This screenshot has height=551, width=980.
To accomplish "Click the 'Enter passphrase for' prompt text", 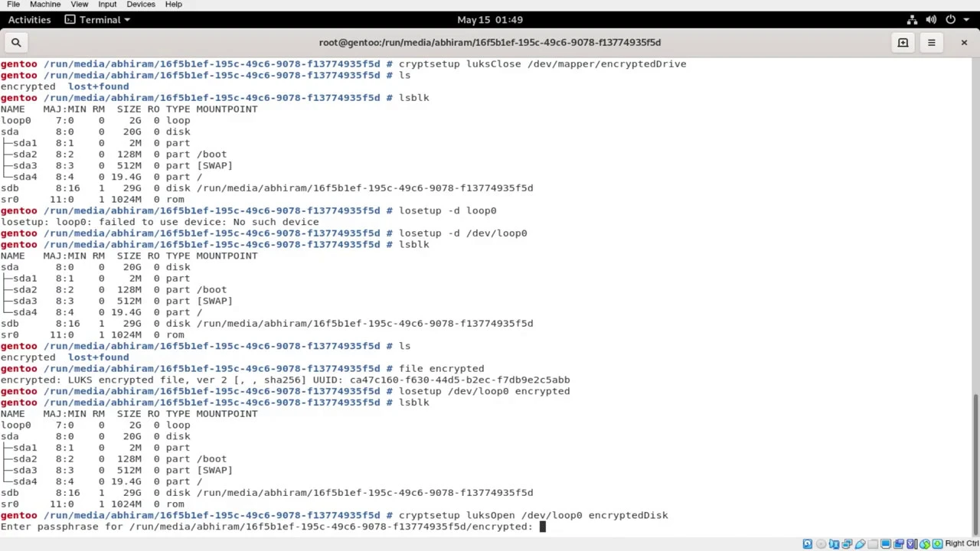I will point(266,527).
